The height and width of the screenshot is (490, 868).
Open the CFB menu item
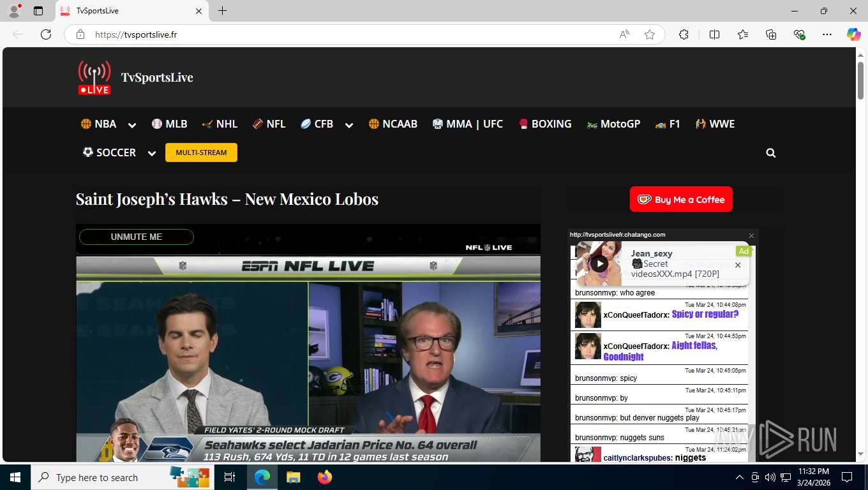[317, 124]
